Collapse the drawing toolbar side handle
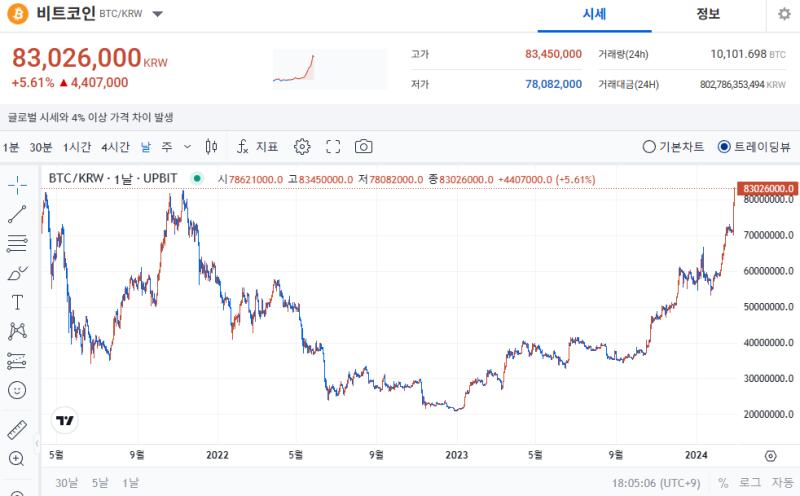This screenshot has height=496, width=800. [37, 443]
